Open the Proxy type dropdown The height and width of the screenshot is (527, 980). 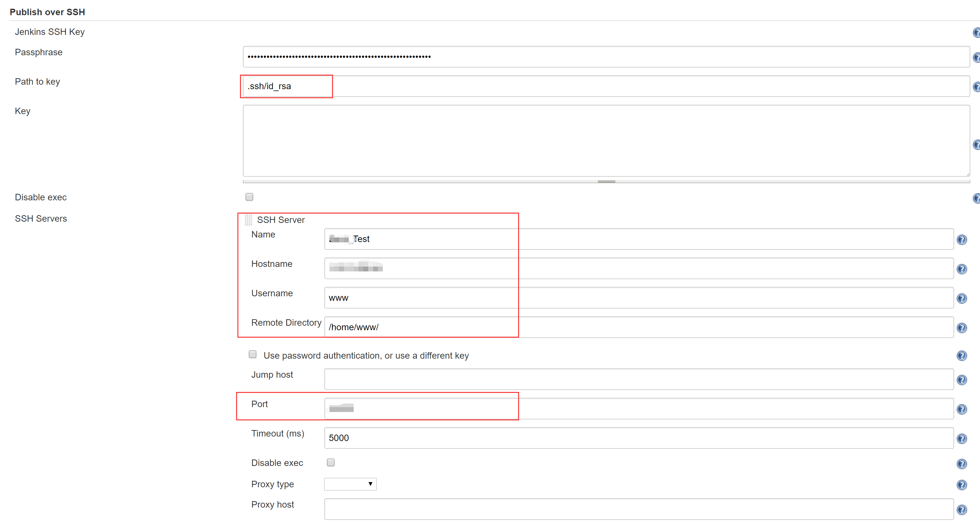point(350,484)
